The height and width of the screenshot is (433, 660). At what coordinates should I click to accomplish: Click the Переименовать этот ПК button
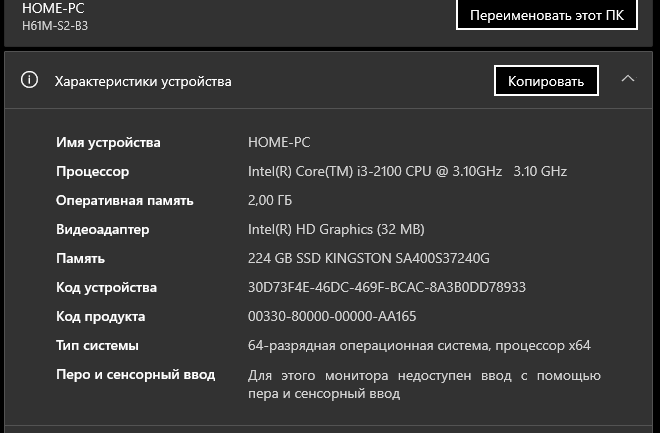[x=546, y=15]
